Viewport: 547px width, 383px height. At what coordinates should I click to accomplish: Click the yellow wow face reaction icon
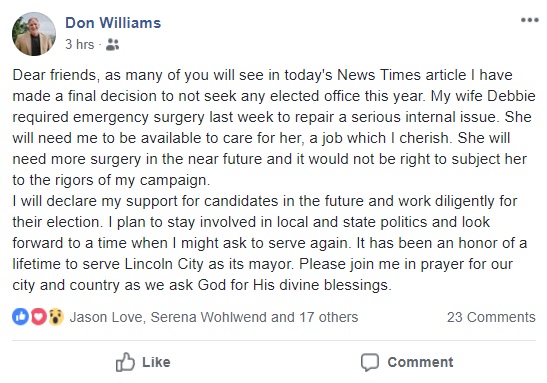pyautogui.click(x=56, y=317)
